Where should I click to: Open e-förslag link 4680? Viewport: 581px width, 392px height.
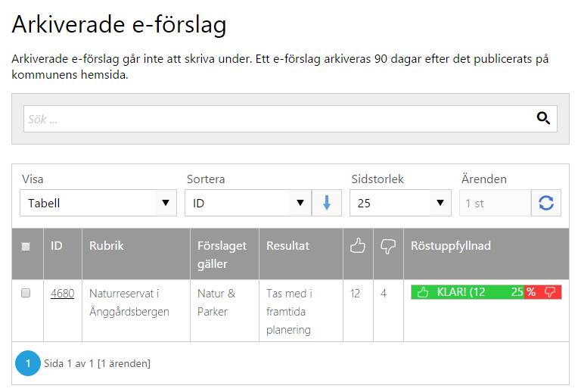[62, 294]
